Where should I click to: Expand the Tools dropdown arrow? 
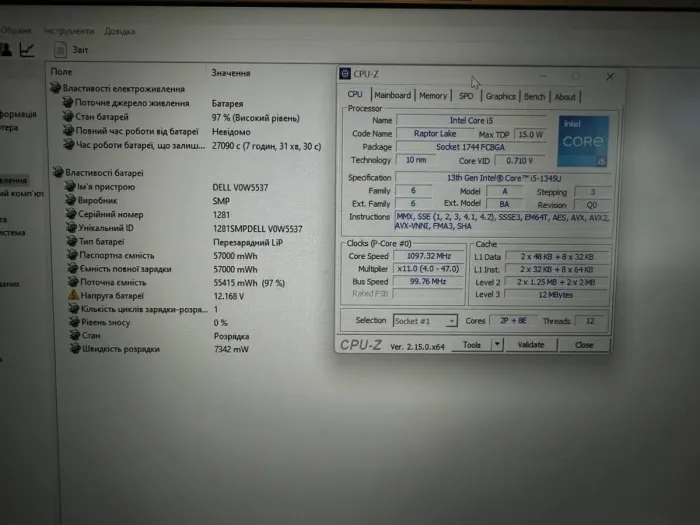point(495,345)
